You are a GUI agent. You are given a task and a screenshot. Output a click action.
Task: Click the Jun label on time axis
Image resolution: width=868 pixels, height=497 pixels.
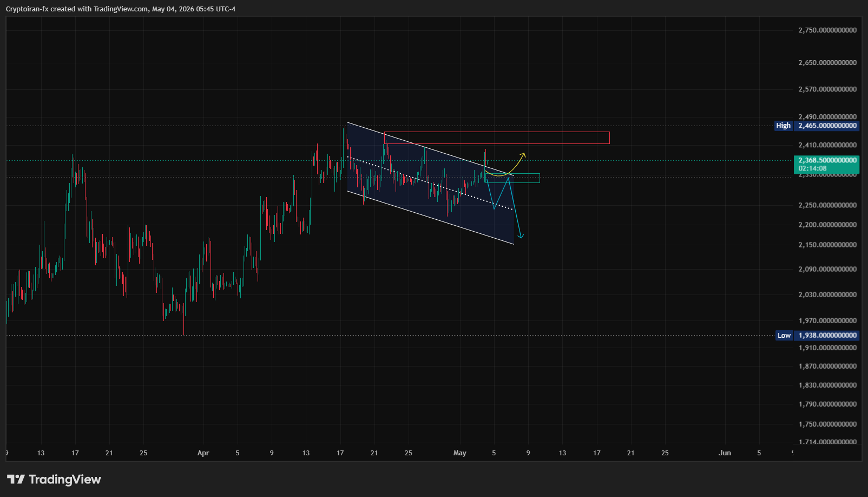click(725, 453)
